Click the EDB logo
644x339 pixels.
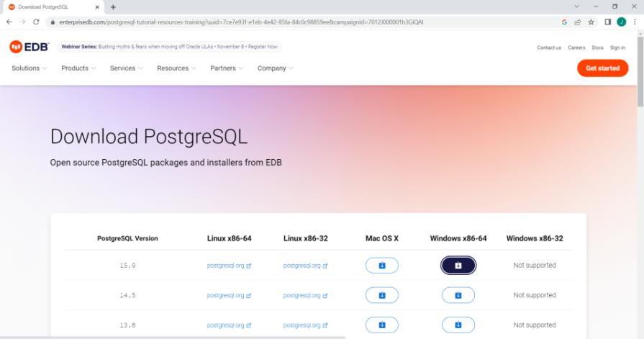(30, 47)
